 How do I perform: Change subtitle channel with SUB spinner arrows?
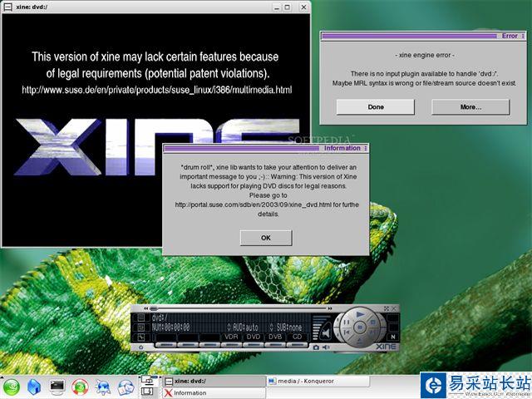[x=271, y=328]
